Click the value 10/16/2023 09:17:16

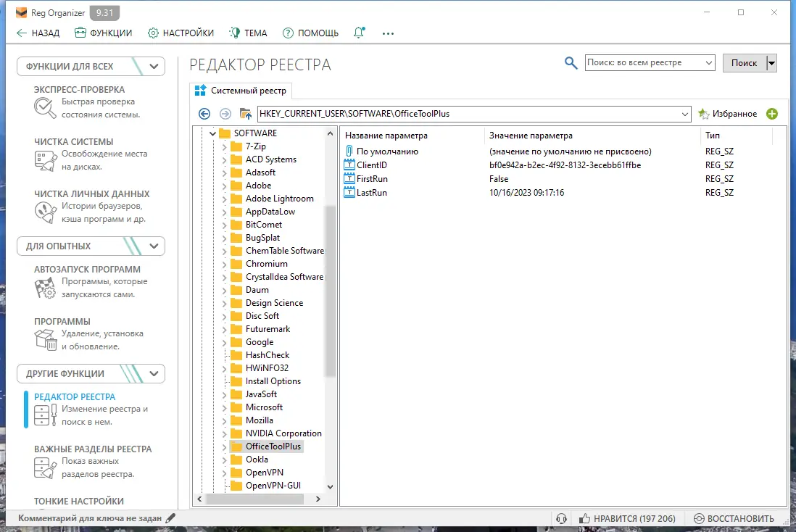(x=526, y=192)
